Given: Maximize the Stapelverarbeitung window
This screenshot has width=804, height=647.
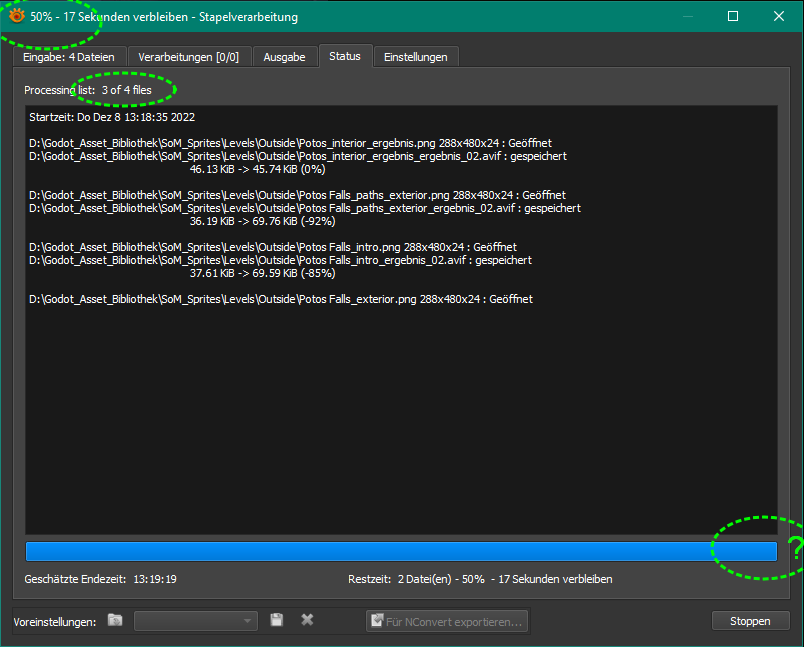Looking at the screenshot, I should 733,17.
